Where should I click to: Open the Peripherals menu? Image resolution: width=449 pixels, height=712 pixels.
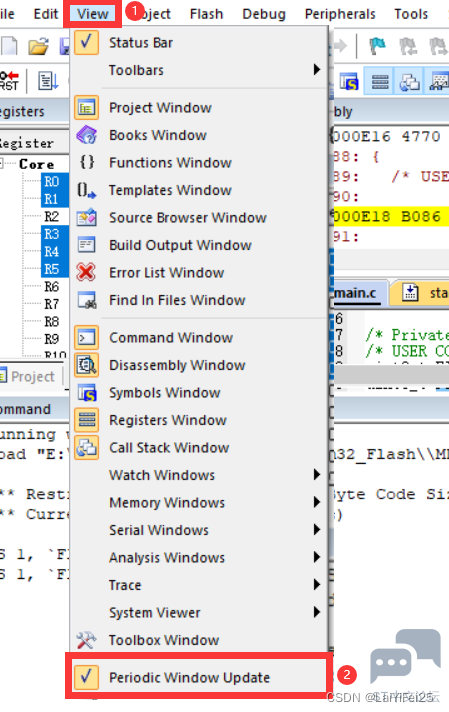point(340,14)
